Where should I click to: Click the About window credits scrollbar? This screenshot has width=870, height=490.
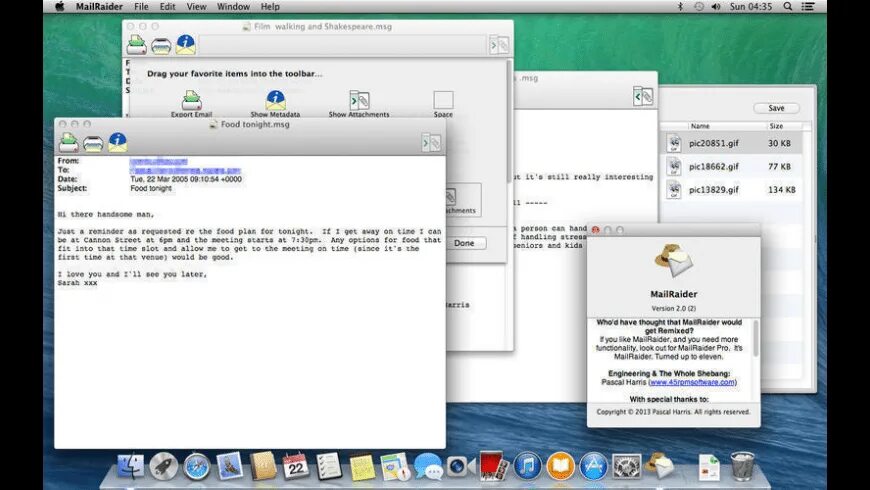pyautogui.click(x=755, y=339)
